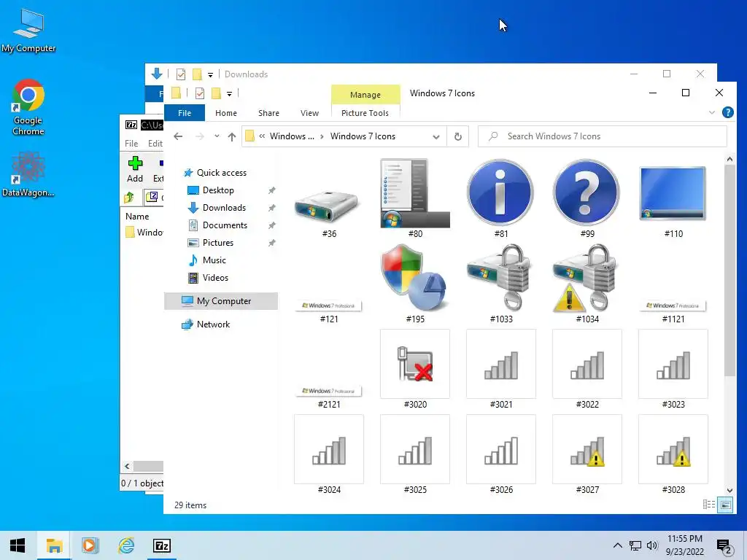Select the #3024 signal bars icon file

(x=329, y=455)
